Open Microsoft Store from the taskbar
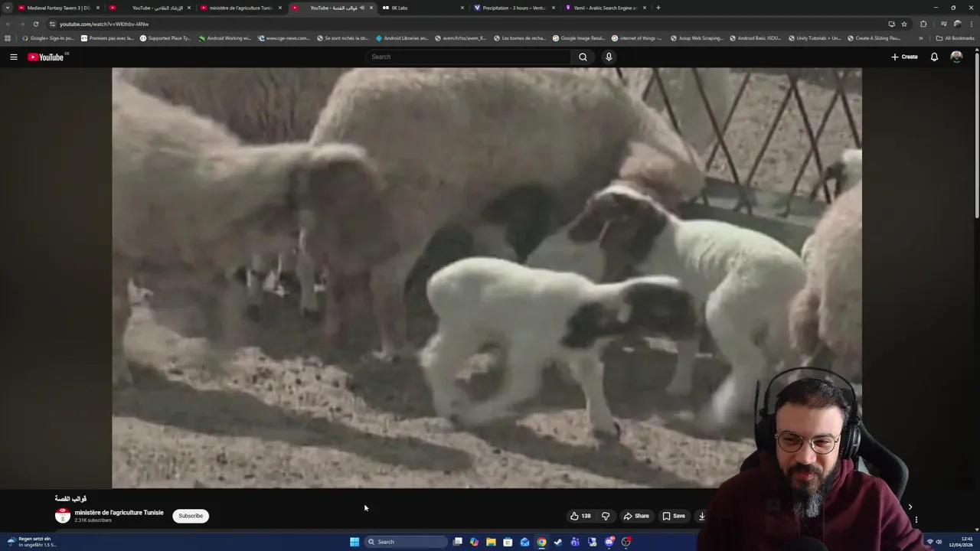 click(508, 542)
